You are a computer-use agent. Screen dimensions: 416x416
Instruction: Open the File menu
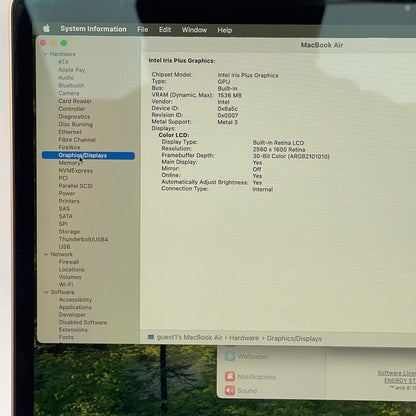pos(143,30)
